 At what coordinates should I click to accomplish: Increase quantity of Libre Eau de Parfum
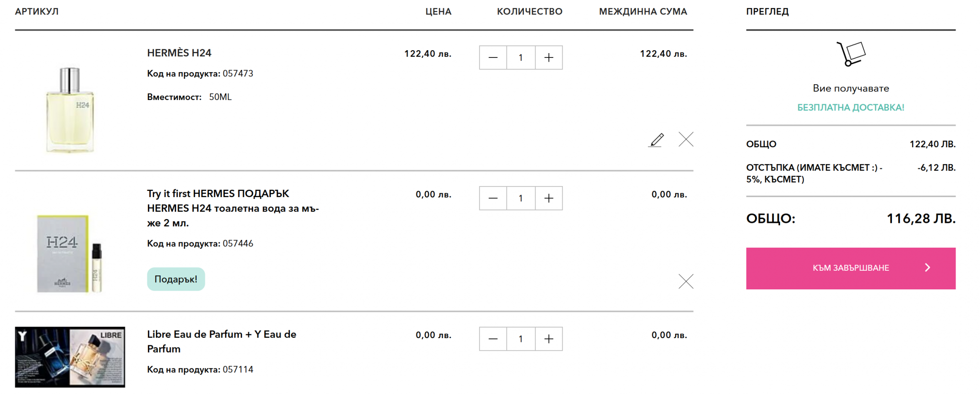(549, 339)
